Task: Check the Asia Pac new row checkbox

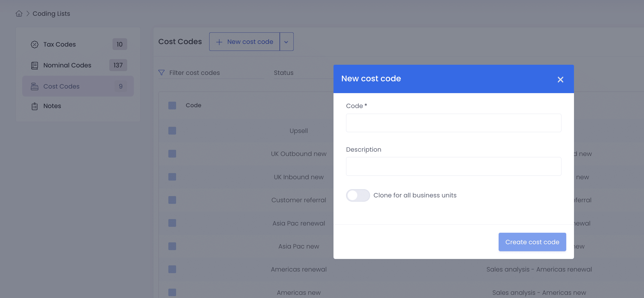Action: pos(172,246)
